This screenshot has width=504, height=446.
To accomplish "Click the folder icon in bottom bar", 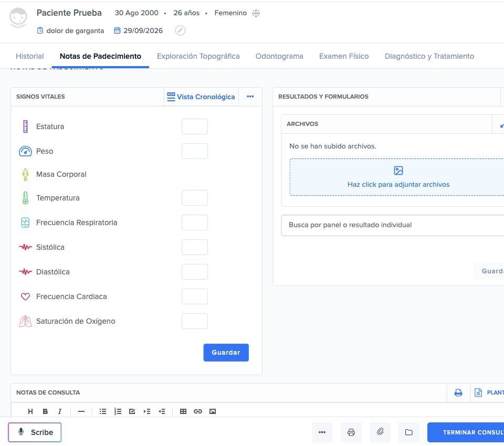I will [x=409, y=432].
